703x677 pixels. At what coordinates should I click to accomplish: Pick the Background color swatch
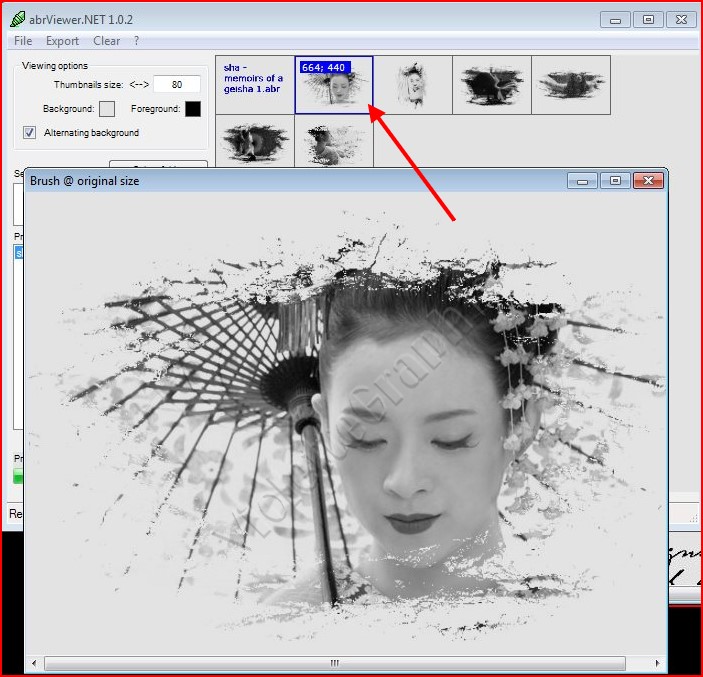(107, 109)
